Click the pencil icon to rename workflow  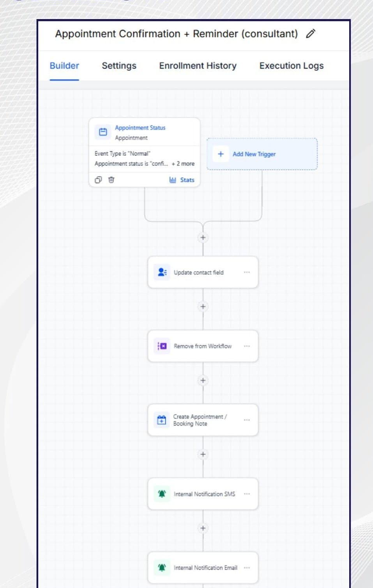coord(311,34)
